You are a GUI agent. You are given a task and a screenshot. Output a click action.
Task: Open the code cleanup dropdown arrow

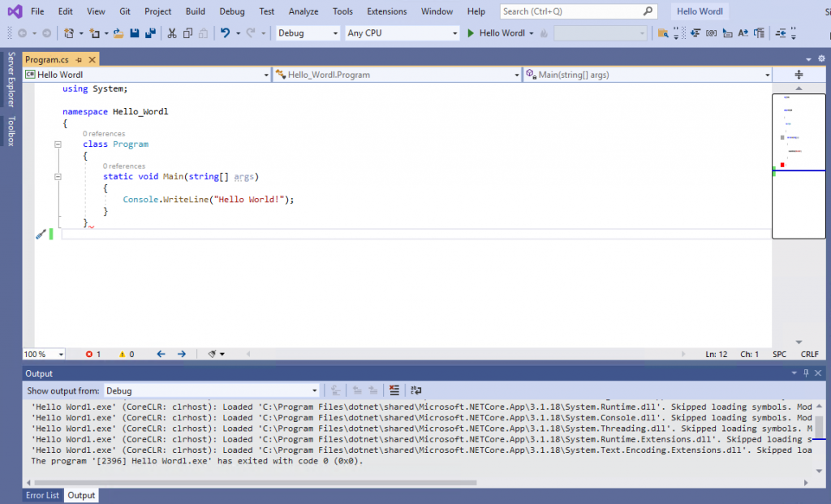(222, 354)
